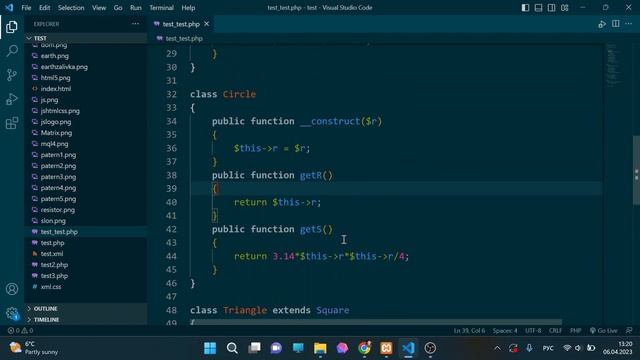
Task: Open editor more actions ellipsis
Action: point(629,24)
